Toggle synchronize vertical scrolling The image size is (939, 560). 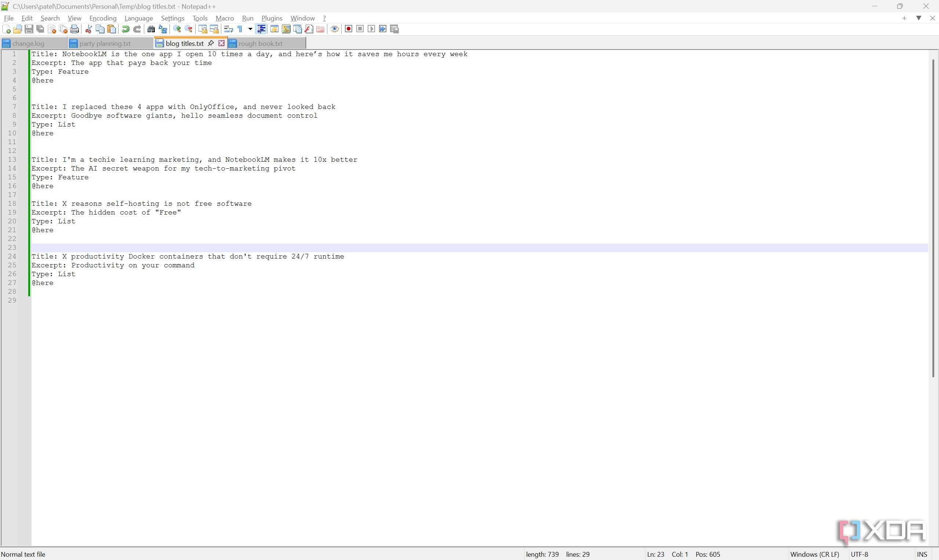click(203, 29)
